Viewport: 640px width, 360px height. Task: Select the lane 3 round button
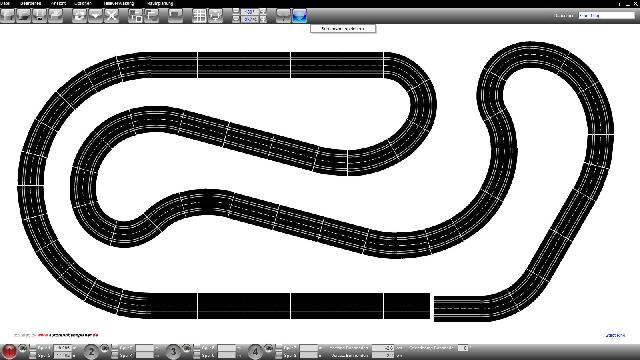pyautogui.click(x=173, y=351)
